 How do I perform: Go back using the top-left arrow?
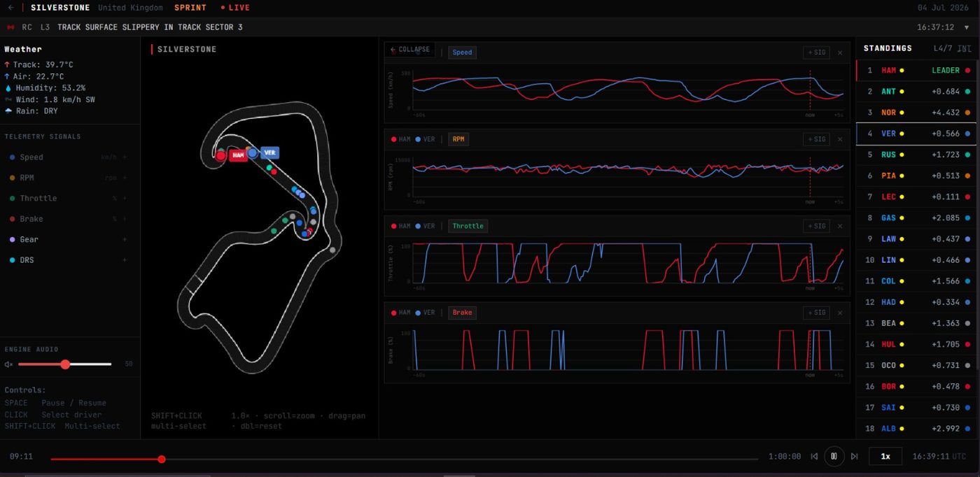coord(10,8)
